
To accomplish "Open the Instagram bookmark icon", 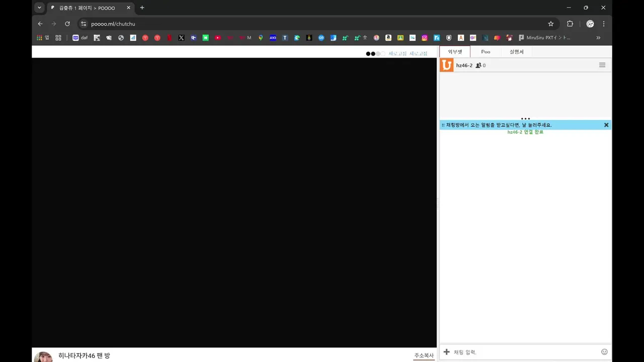I will pos(425,38).
